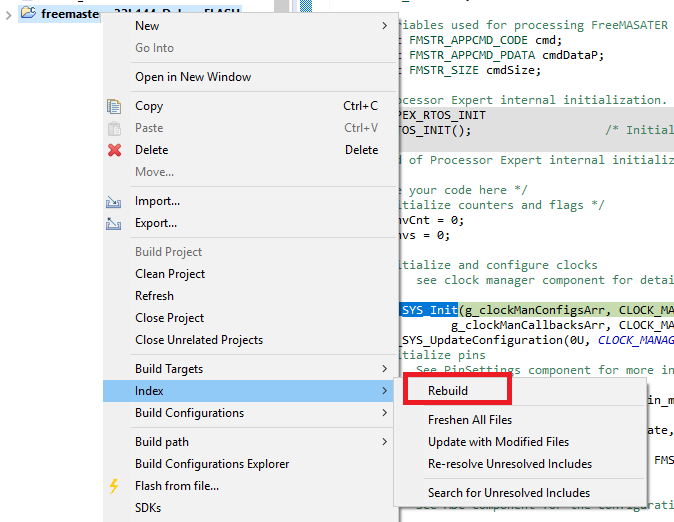
Task: Expand the Build Configurations submenu
Action: point(385,413)
